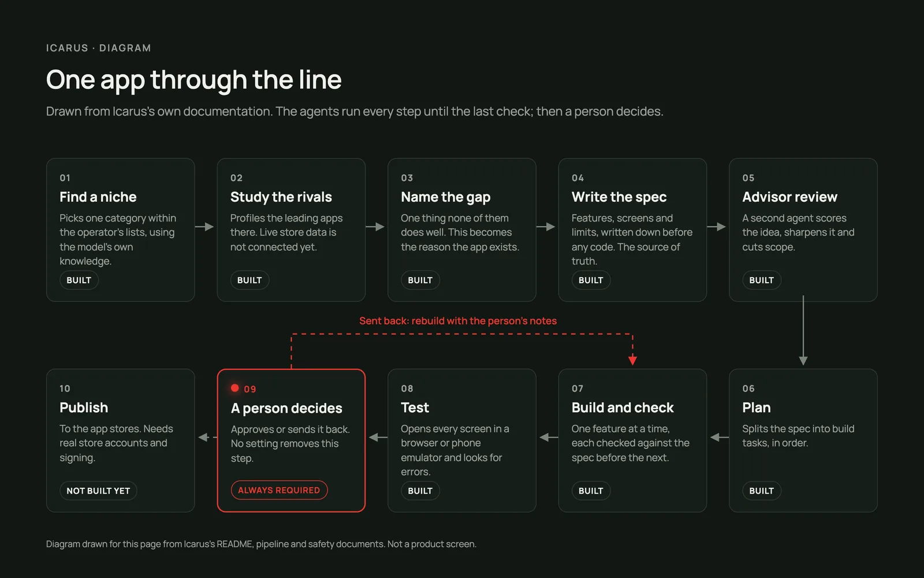924x578 pixels.
Task: Select the "Find a niche" card title
Action: [x=98, y=197]
